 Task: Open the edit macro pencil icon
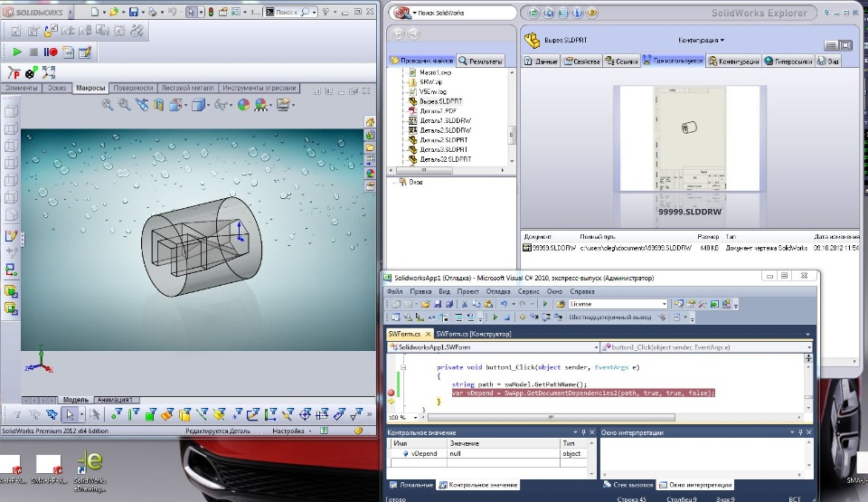point(85,52)
